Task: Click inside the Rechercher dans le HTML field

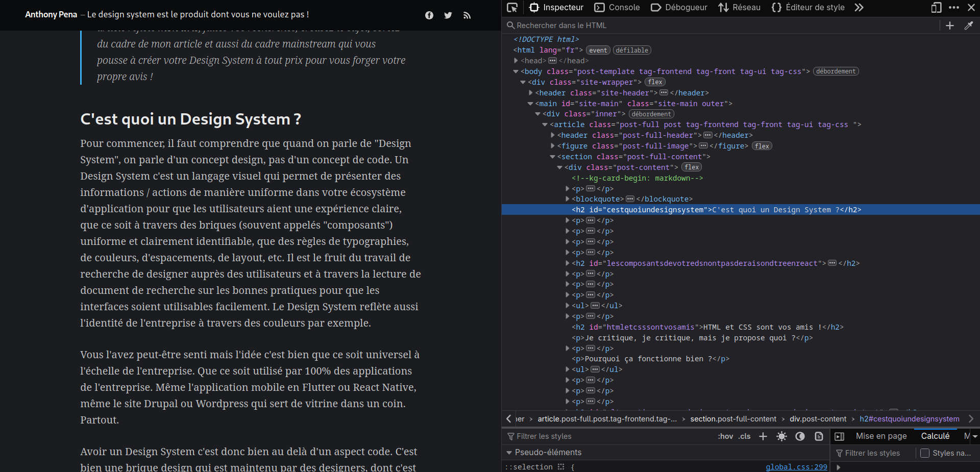Action: (561, 25)
